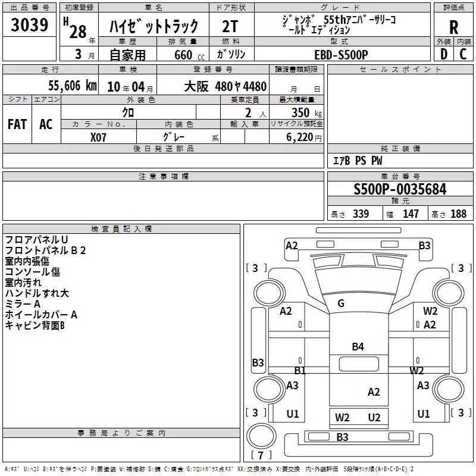Click the width value 147
The image size is (476, 476).
coord(411,214)
